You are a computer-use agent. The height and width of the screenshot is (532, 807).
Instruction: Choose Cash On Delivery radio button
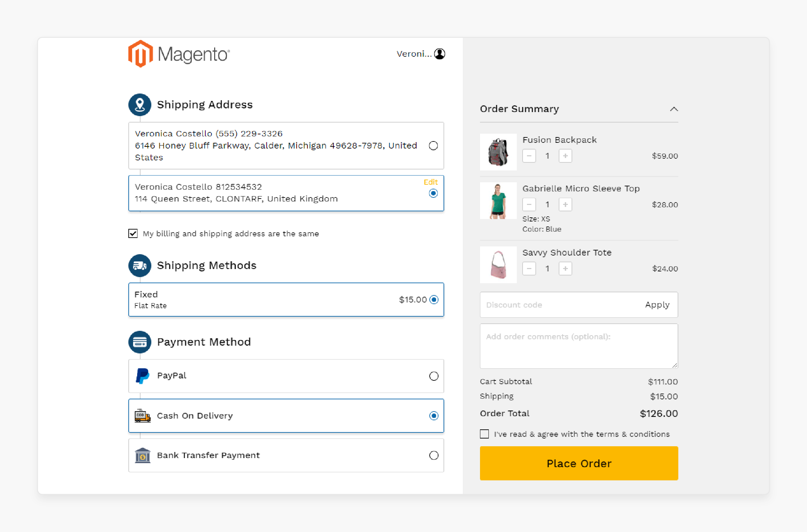point(434,416)
